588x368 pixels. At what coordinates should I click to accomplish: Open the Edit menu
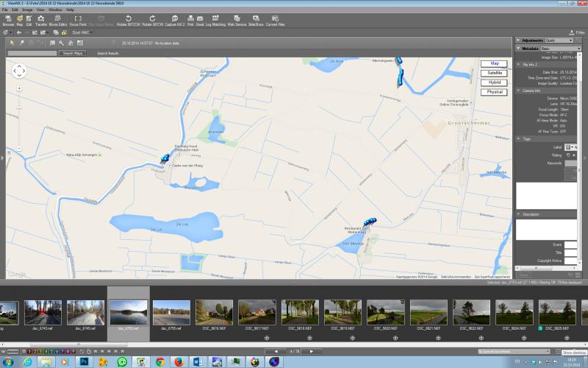tap(15, 10)
